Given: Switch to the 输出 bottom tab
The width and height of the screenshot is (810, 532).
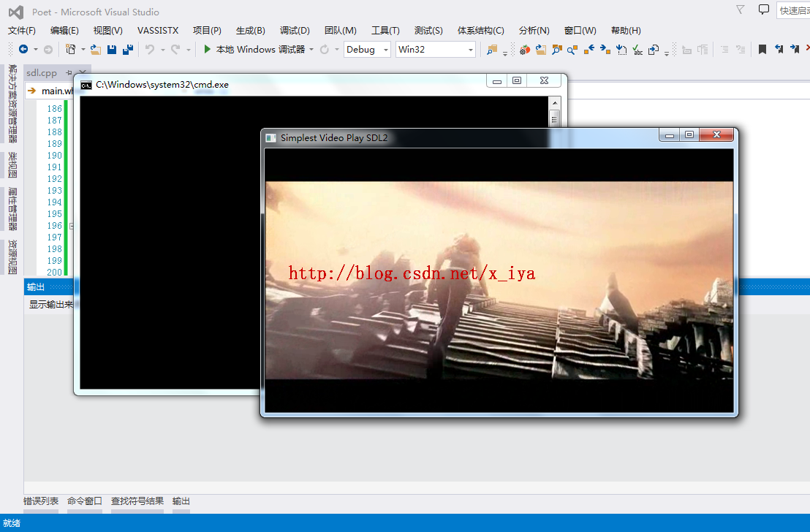Looking at the screenshot, I should (181, 501).
